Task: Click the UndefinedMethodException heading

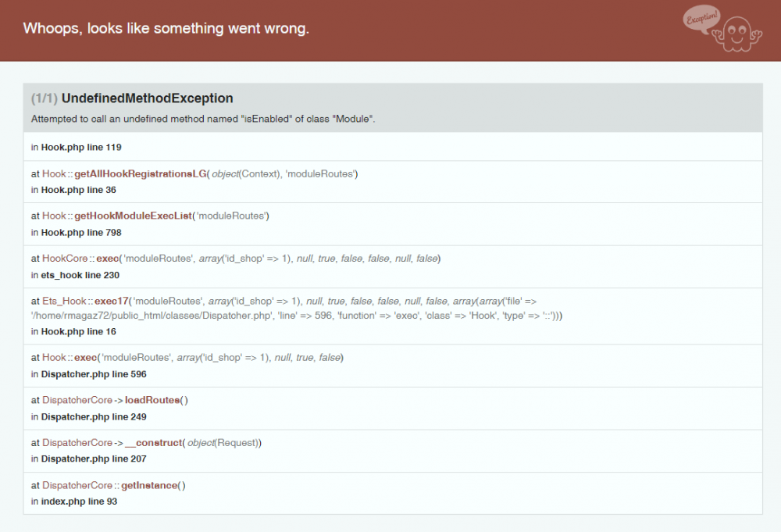Action: (148, 98)
